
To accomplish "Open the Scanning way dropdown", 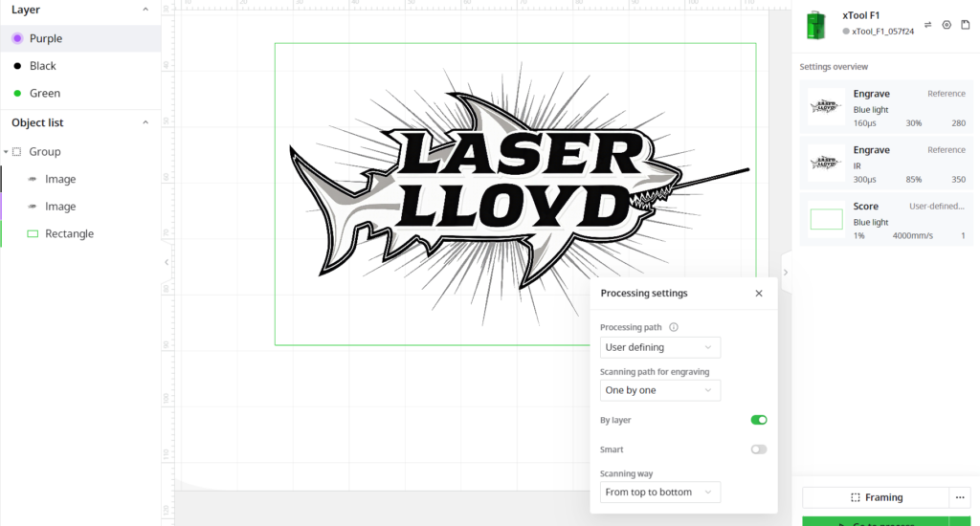I will (x=660, y=493).
